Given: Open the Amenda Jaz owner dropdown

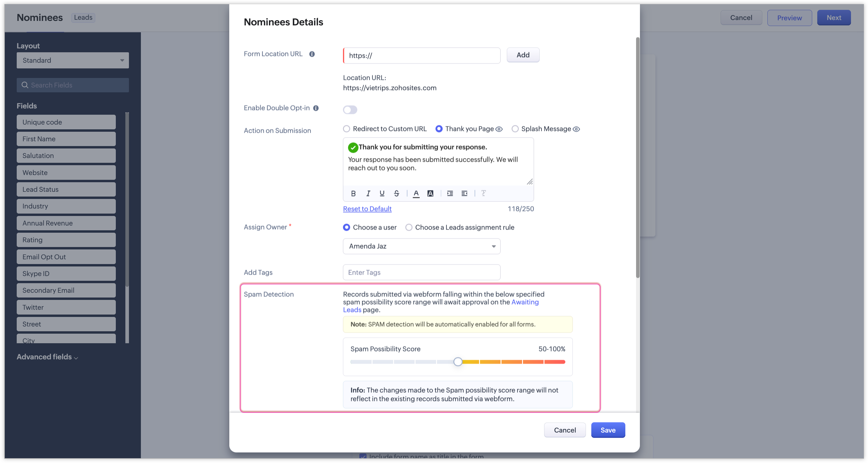Looking at the screenshot, I should click(421, 246).
